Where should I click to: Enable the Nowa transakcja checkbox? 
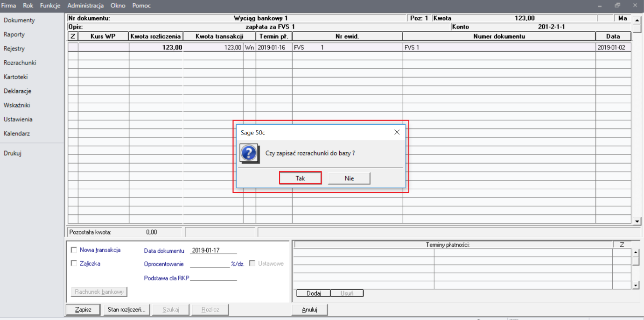74,250
